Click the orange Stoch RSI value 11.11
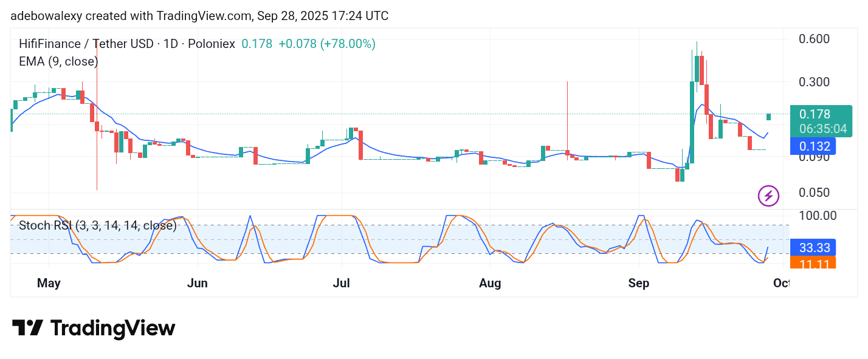868x359 pixels. coord(813,262)
